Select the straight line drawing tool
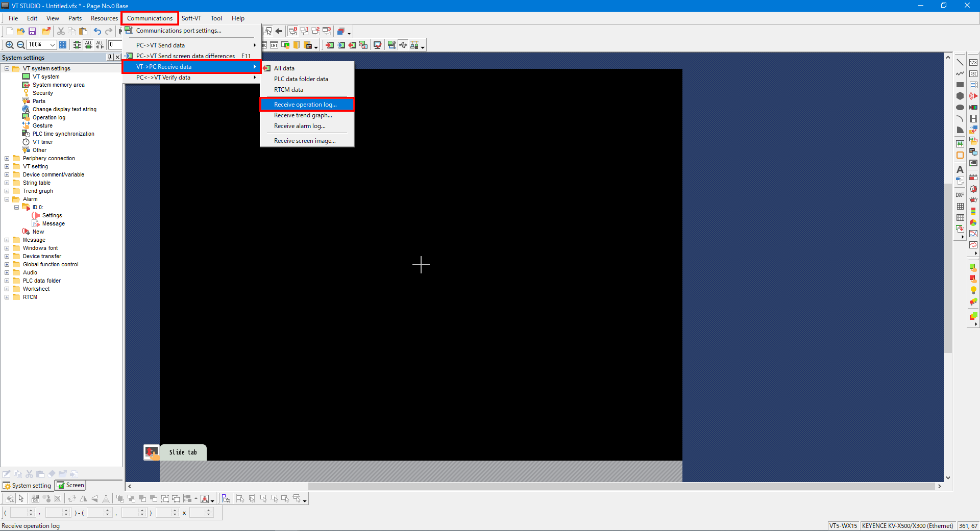The image size is (980, 531). (x=960, y=62)
